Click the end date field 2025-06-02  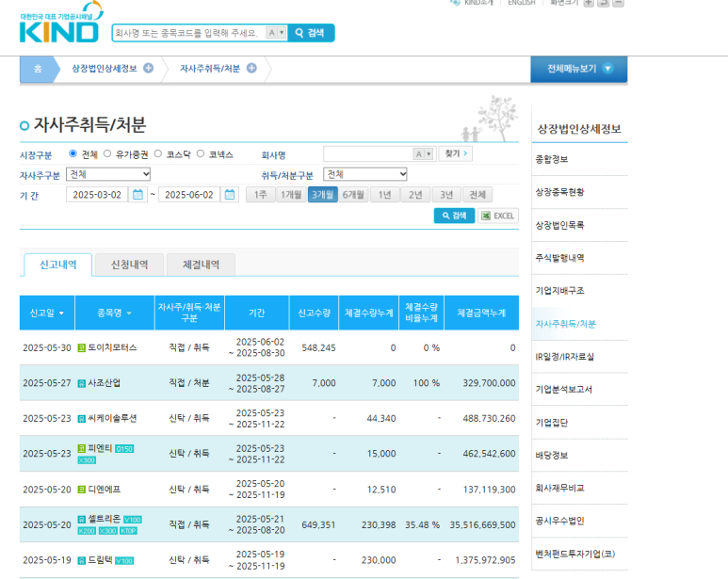pos(189,195)
